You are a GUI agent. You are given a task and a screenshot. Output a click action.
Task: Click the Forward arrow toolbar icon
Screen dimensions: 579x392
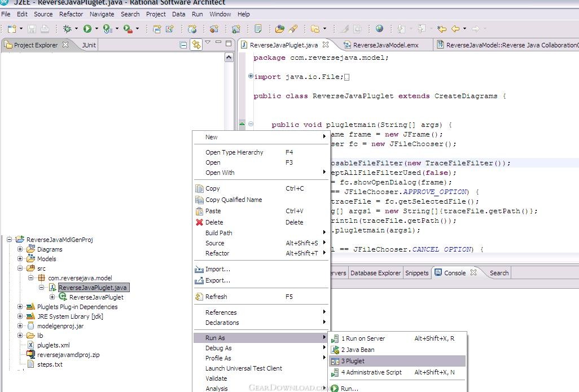(x=476, y=29)
